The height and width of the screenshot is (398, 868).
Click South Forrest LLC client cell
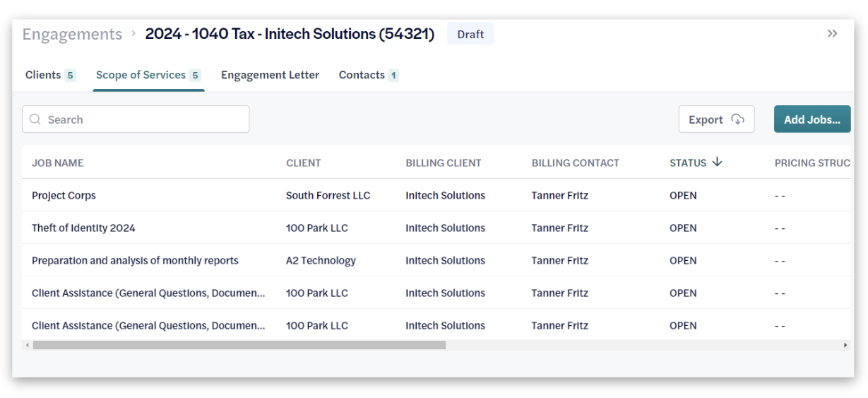(x=328, y=196)
